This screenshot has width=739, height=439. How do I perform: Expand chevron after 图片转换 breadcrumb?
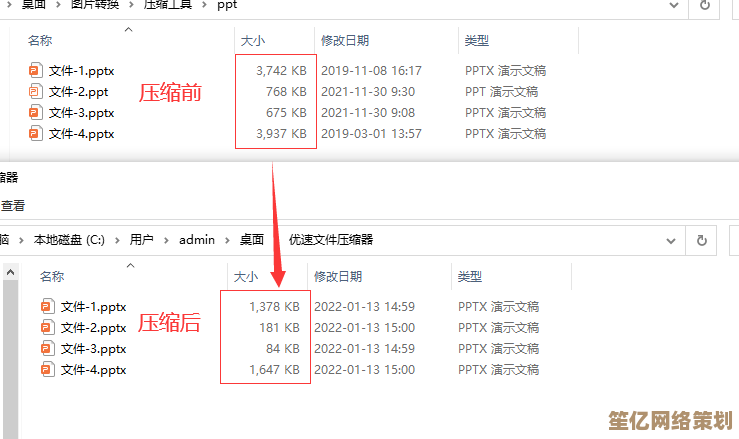131,5
